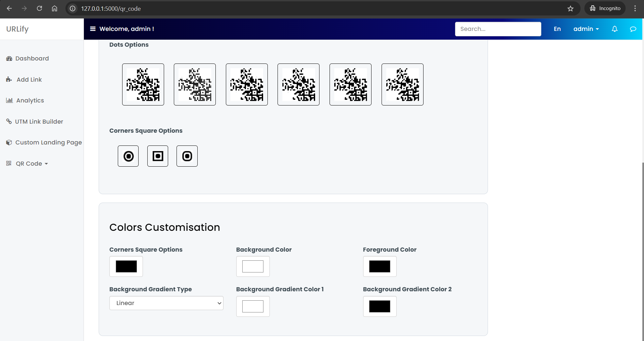Choose the square corner style option
Screen dimensions: 644x341
(158, 156)
